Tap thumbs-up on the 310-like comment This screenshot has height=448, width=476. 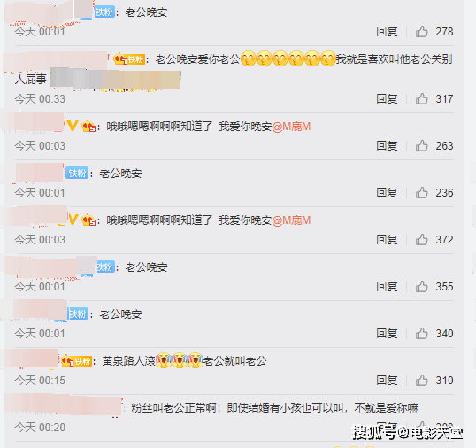tap(422, 380)
